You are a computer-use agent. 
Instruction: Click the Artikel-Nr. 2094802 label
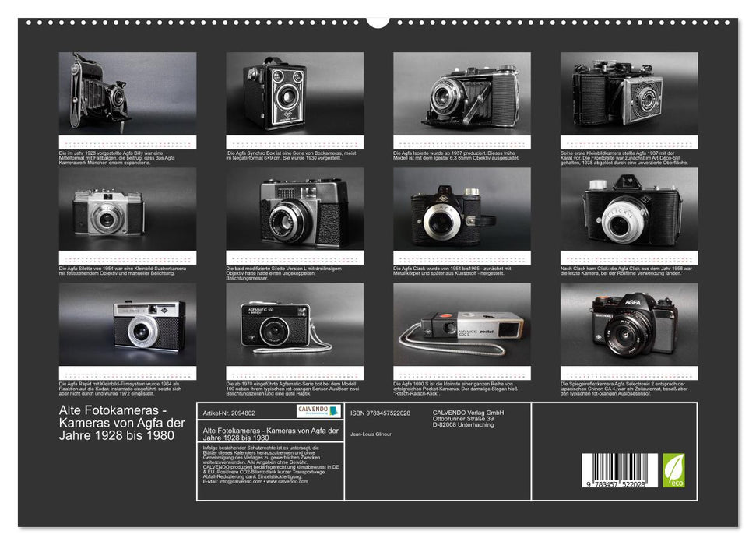228,413
